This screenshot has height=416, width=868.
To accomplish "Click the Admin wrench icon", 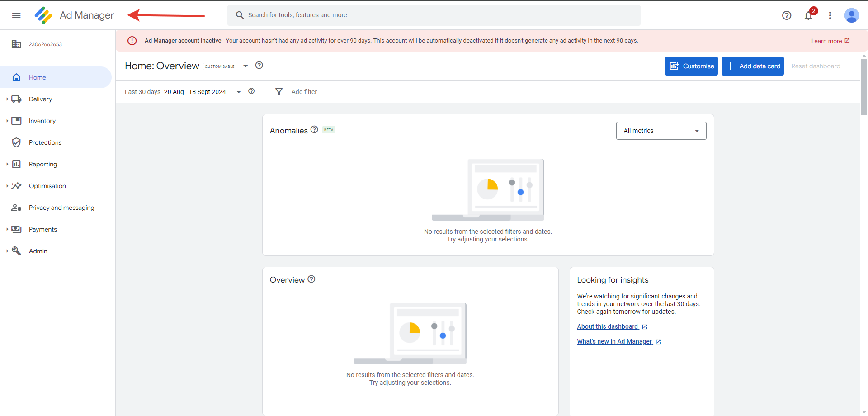I will tap(16, 251).
